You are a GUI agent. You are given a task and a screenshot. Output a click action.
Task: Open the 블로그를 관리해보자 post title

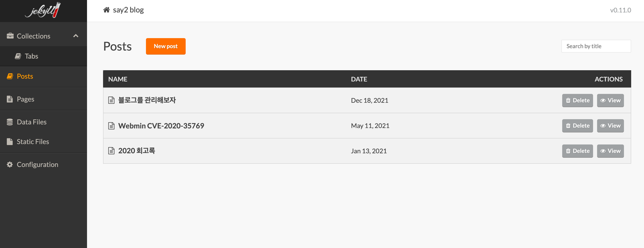pos(147,100)
